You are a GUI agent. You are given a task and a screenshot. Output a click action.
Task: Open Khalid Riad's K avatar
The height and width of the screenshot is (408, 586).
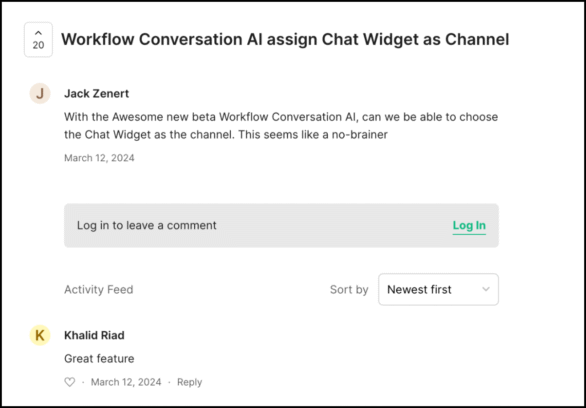coord(40,335)
